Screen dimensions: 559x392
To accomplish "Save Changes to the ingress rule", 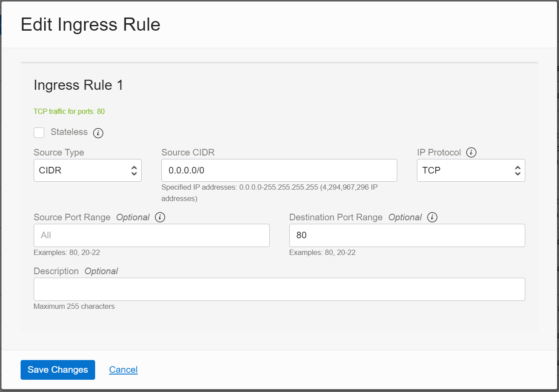I will [57, 370].
